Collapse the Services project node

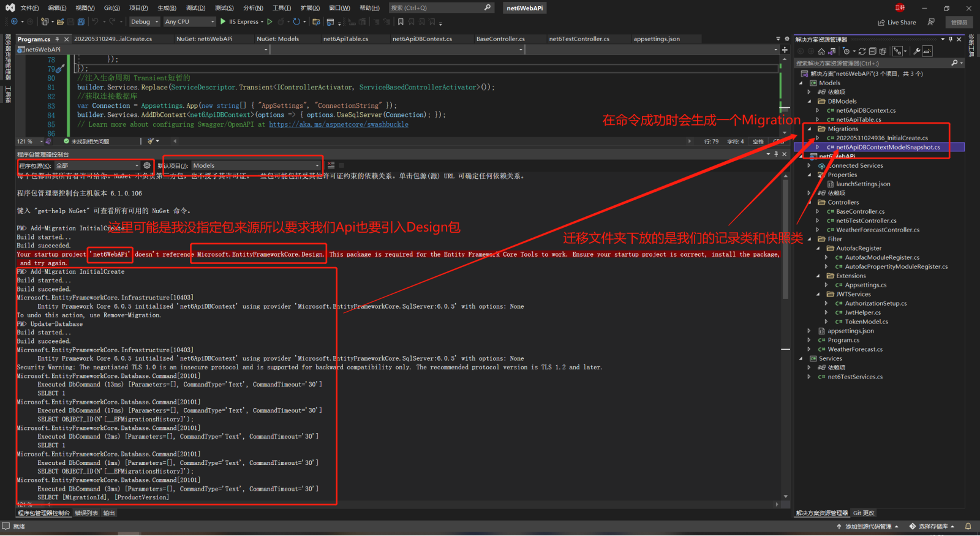point(801,359)
